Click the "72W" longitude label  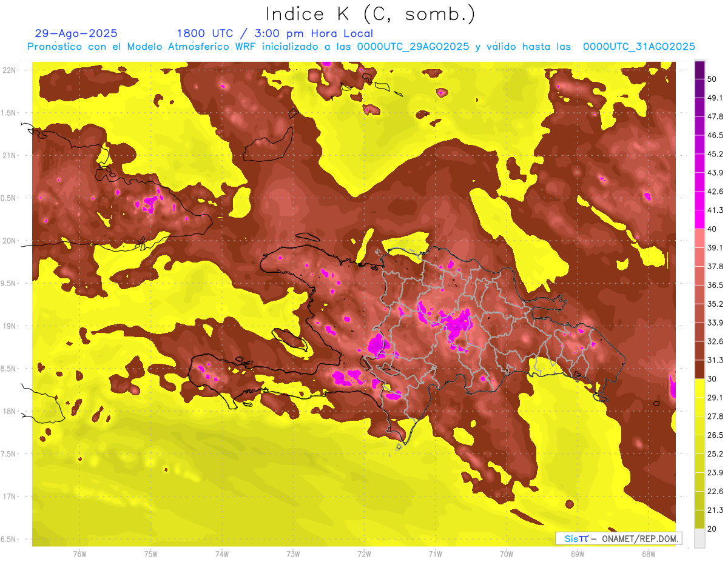pyautogui.click(x=364, y=554)
